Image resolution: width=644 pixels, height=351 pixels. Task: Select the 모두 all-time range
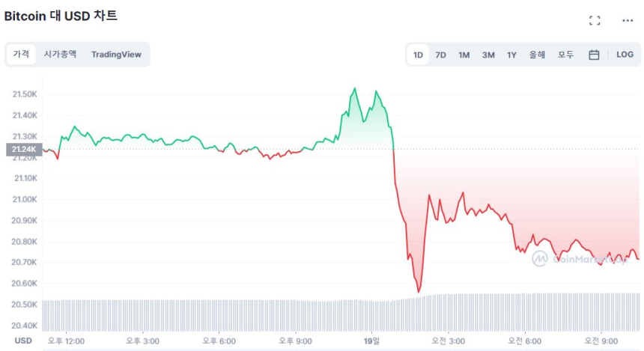coord(565,55)
